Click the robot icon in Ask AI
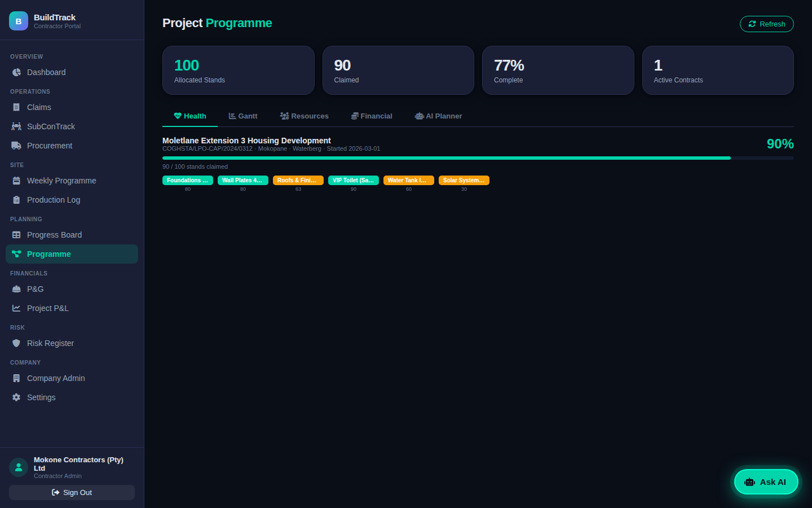Screen dimensions: 812x508 (749, 482)
